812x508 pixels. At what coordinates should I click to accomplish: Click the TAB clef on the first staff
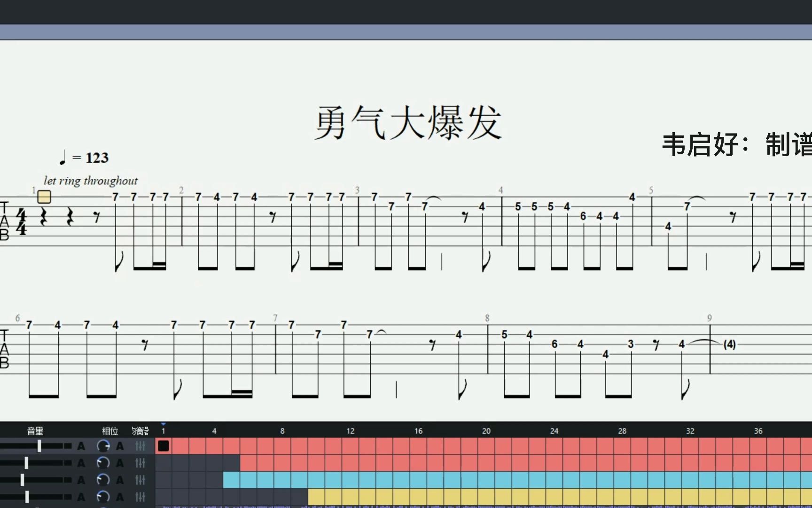4,221
